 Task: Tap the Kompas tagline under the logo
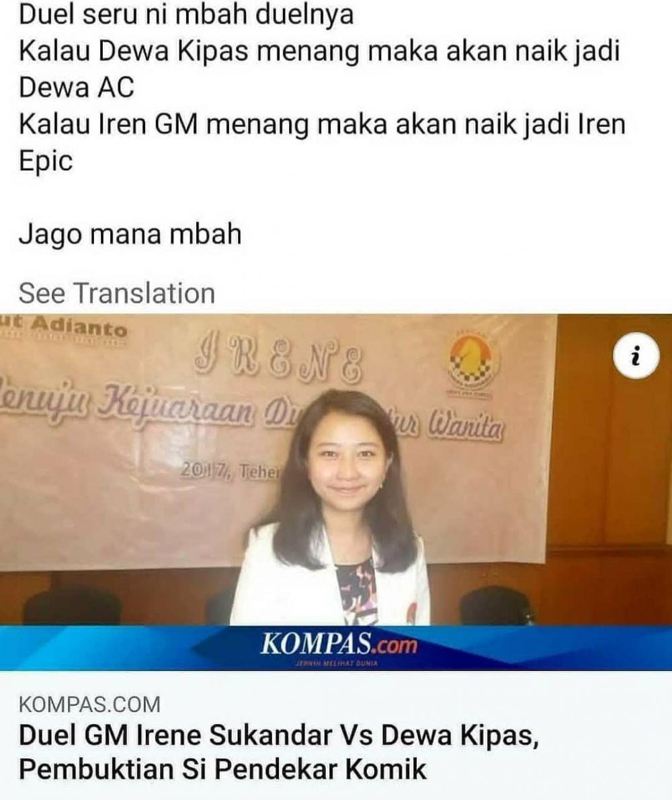tap(337, 664)
